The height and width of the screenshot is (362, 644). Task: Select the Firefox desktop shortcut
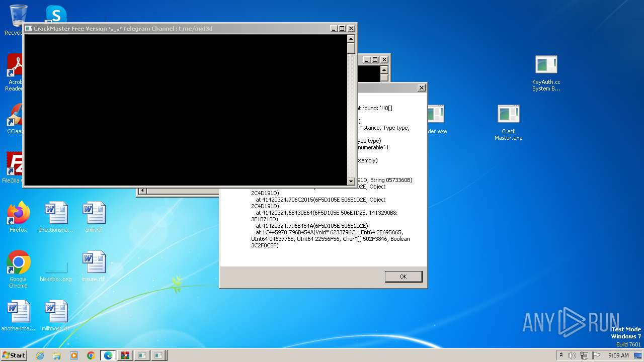tap(18, 217)
